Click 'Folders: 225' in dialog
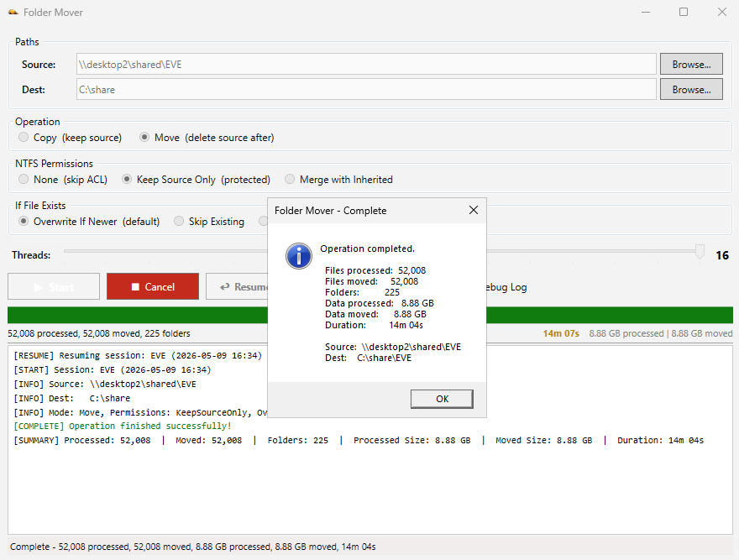The image size is (739, 560). coord(362,292)
